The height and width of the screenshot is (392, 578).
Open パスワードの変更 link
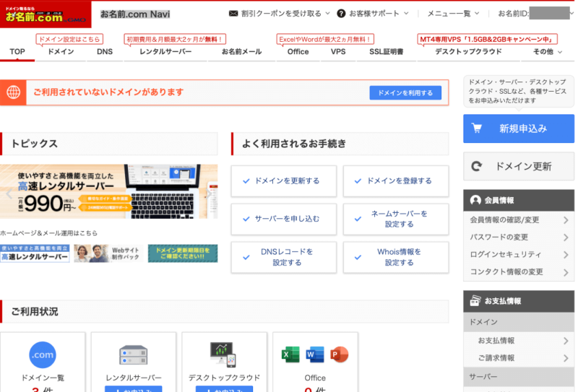click(499, 238)
